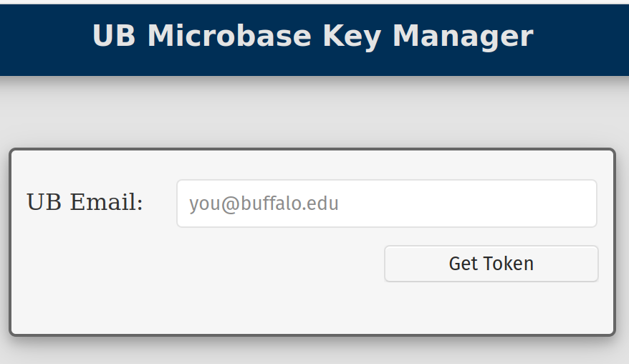
Task: Click the word Manager in the title
Action: tap(463, 37)
